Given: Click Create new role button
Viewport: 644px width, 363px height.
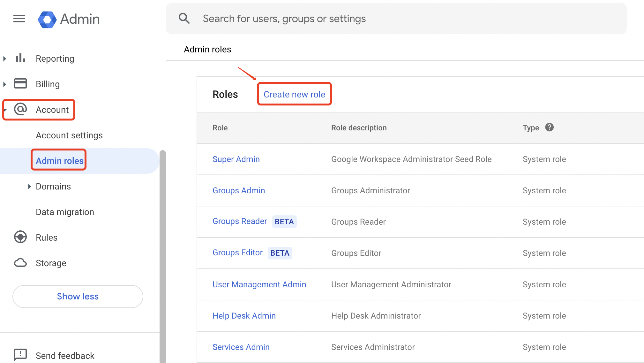Looking at the screenshot, I should (294, 94).
